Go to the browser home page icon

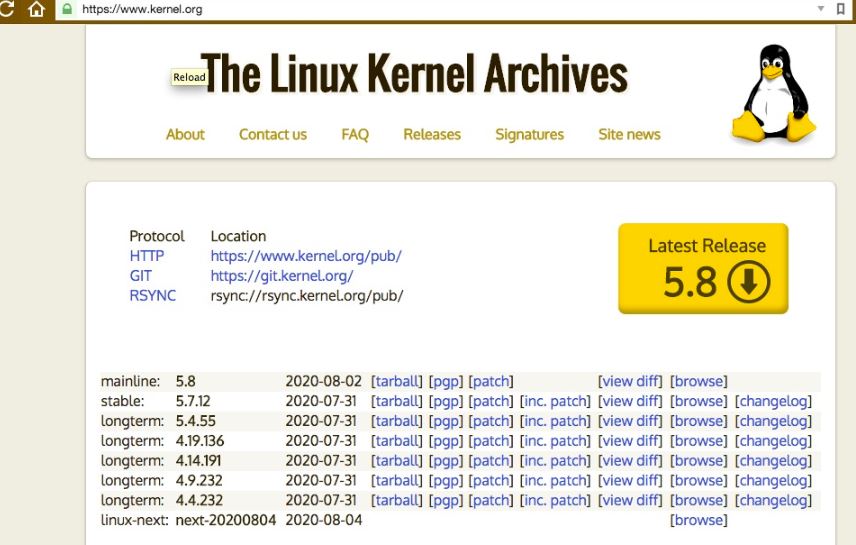coord(37,9)
